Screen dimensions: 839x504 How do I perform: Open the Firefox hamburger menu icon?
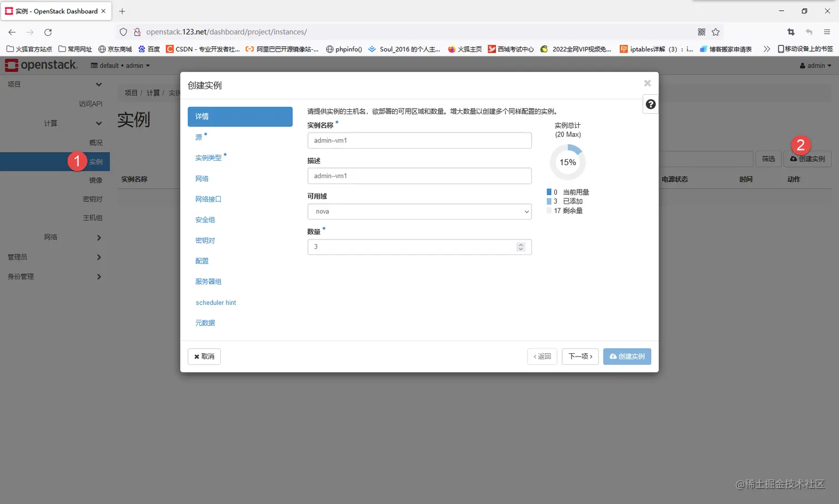tap(827, 32)
